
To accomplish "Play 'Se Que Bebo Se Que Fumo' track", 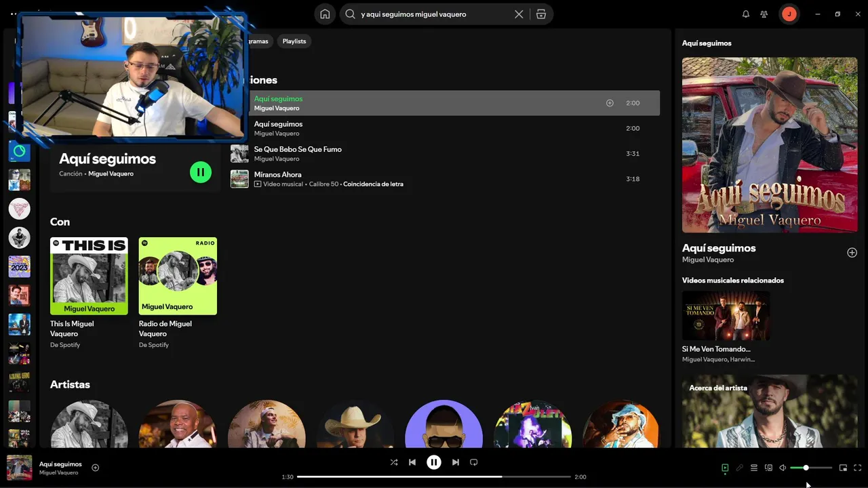I will (445, 154).
